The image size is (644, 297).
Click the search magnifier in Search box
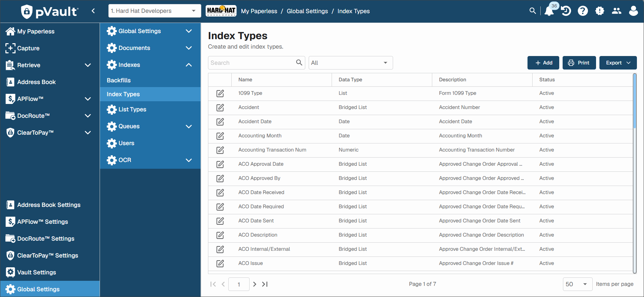[x=299, y=62]
